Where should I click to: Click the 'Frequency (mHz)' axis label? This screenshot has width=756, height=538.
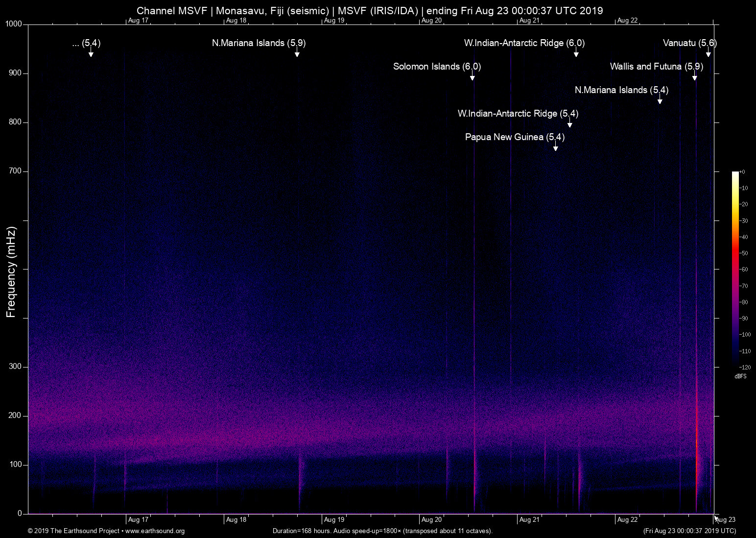point(11,272)
